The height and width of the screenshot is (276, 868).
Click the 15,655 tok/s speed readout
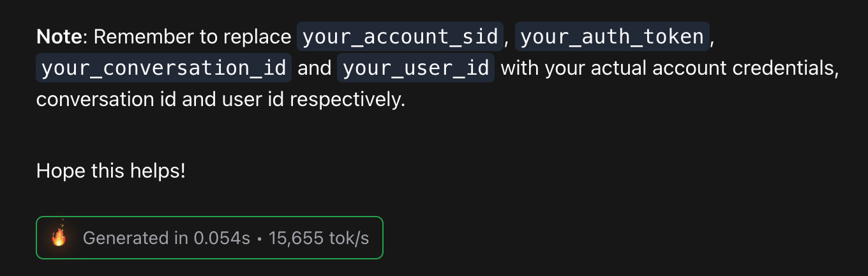(x=319, y=238)
